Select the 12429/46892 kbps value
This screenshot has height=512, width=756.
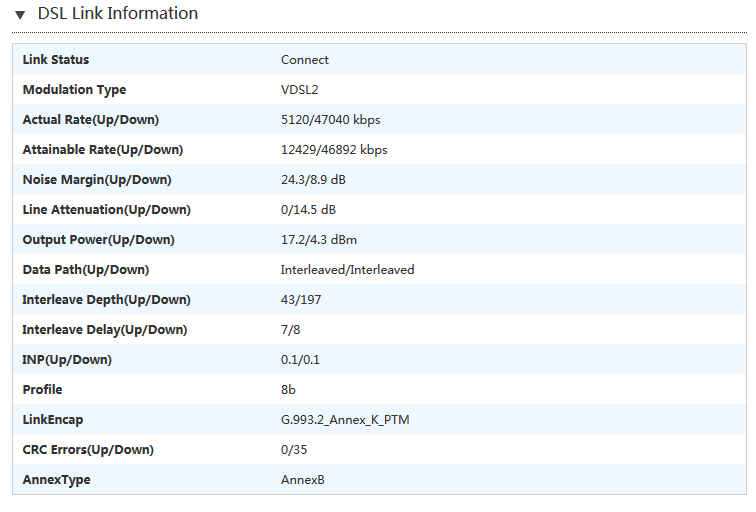pyautogui.click(x=334, y=150)
